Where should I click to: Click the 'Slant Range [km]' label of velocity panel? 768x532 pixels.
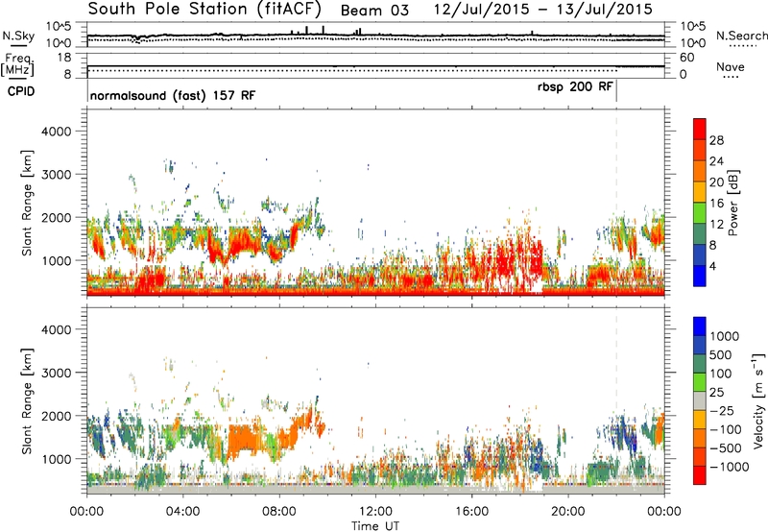(27, 400)
